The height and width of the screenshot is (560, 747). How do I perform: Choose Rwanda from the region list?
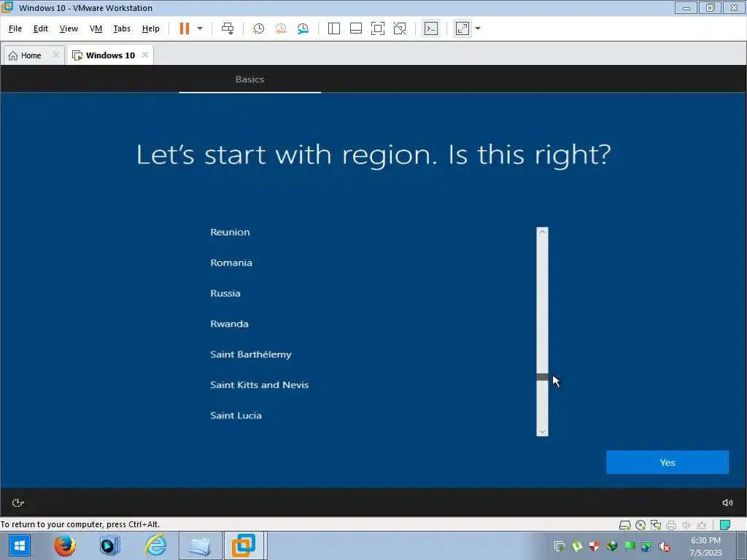229,324
